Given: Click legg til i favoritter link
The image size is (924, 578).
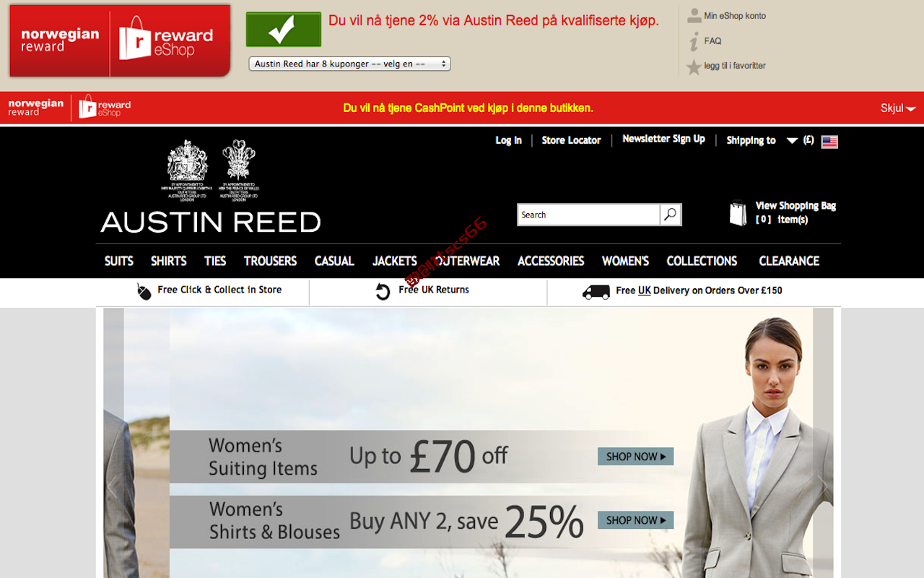Looking at the screenshot, I should [x=735, y=66].
